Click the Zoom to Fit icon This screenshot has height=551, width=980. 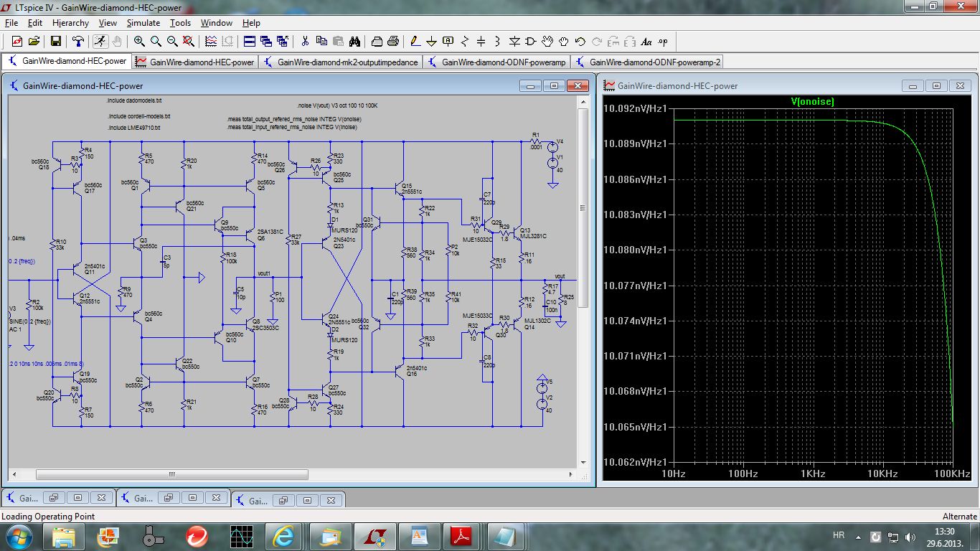(189, 41)
